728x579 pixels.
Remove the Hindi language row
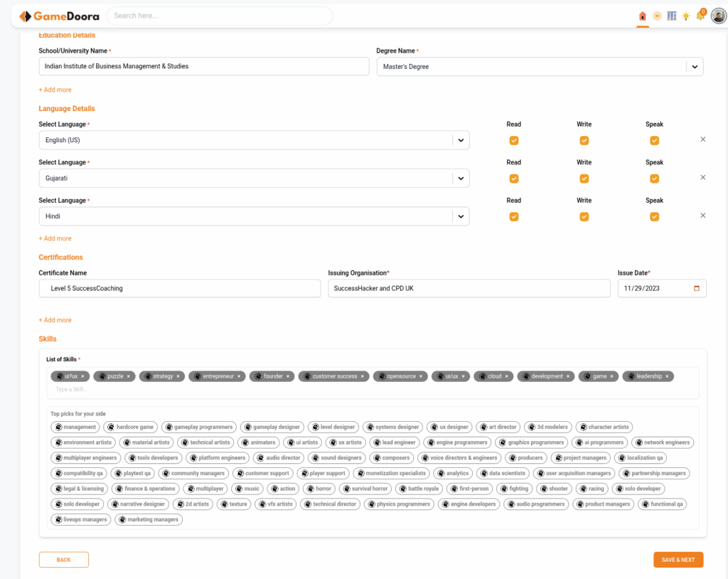pyautogui.click(x=703, y=216)
